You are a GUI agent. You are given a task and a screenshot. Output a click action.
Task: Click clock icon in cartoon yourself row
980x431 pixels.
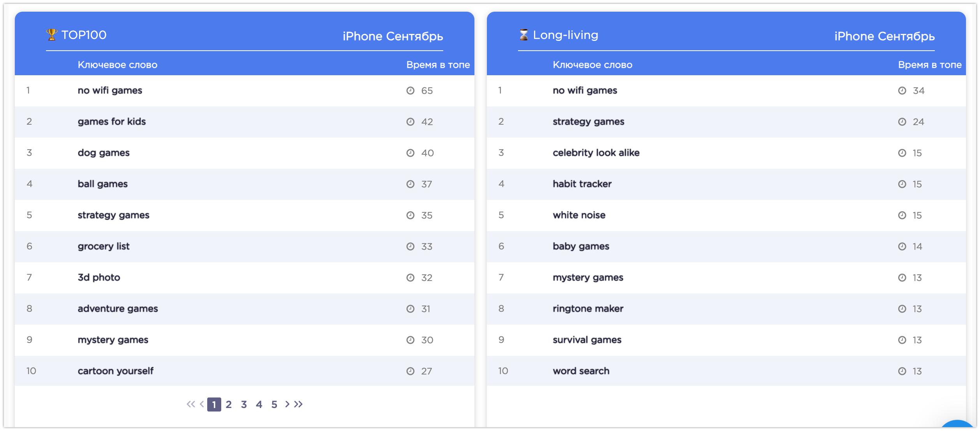(x=410, y=371)
